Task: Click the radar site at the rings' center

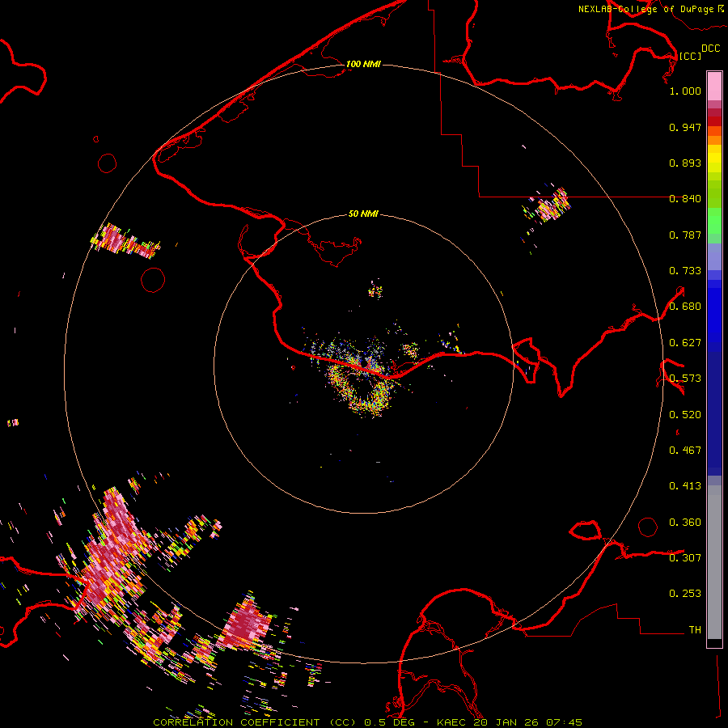Action: (x=365, y=365)
